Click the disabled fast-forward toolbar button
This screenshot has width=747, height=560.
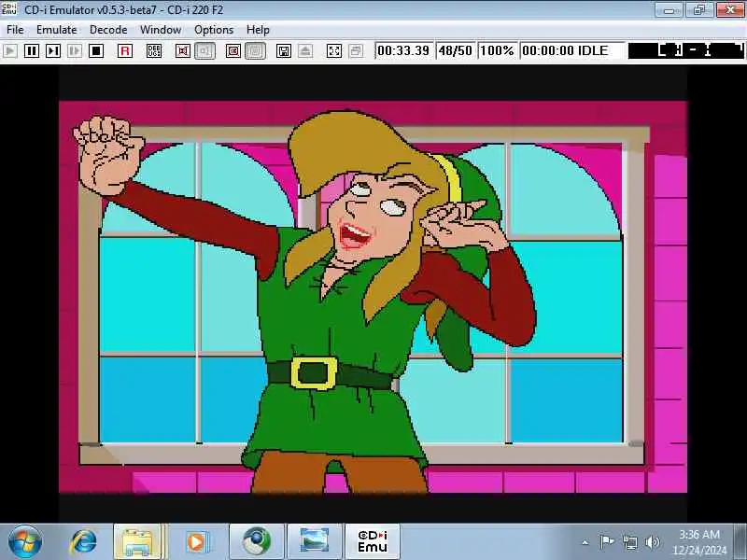(x=75, y=51)
